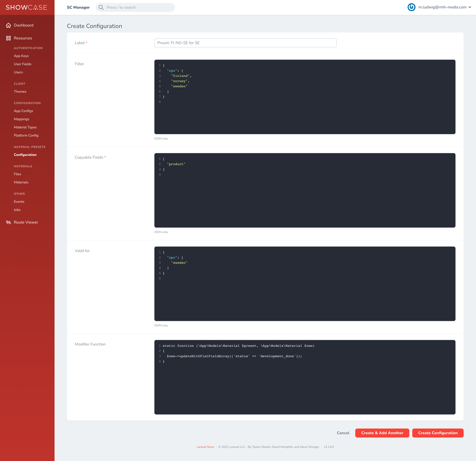Go to Platform Config
476x461 pixels.
[26, 135]
